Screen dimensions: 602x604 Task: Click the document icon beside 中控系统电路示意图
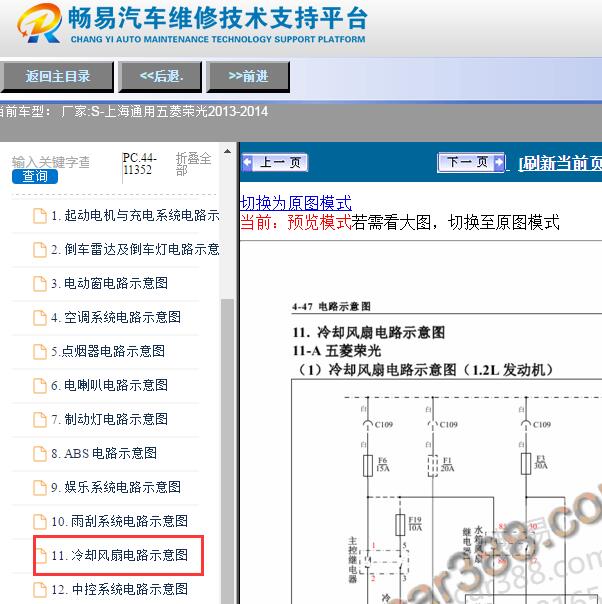click(40, 590)
